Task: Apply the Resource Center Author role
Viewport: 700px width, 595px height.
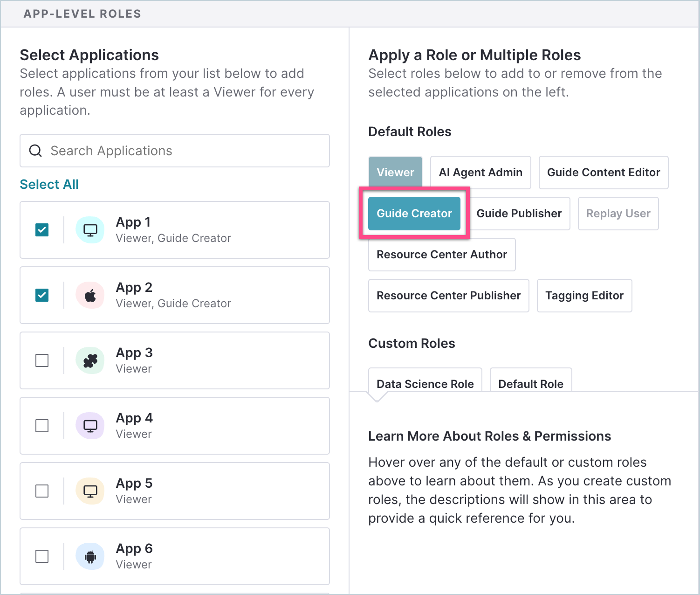Action: [x=442, y=255]
